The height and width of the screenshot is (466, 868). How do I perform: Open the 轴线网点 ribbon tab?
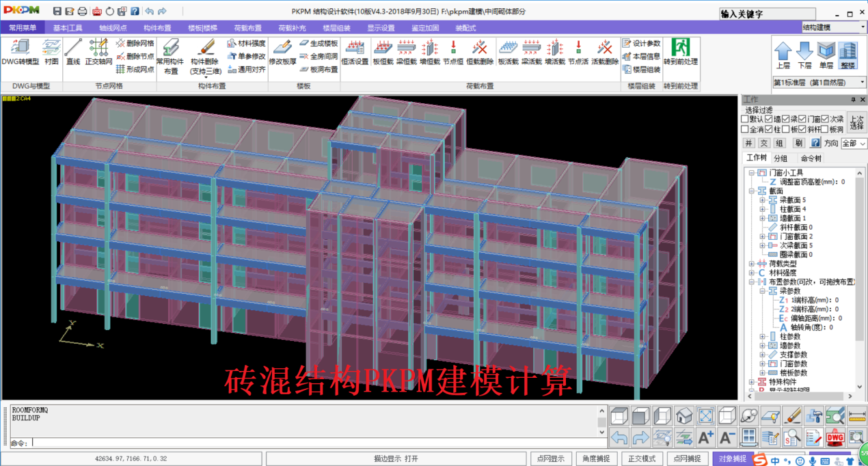[x=113, y=28]
